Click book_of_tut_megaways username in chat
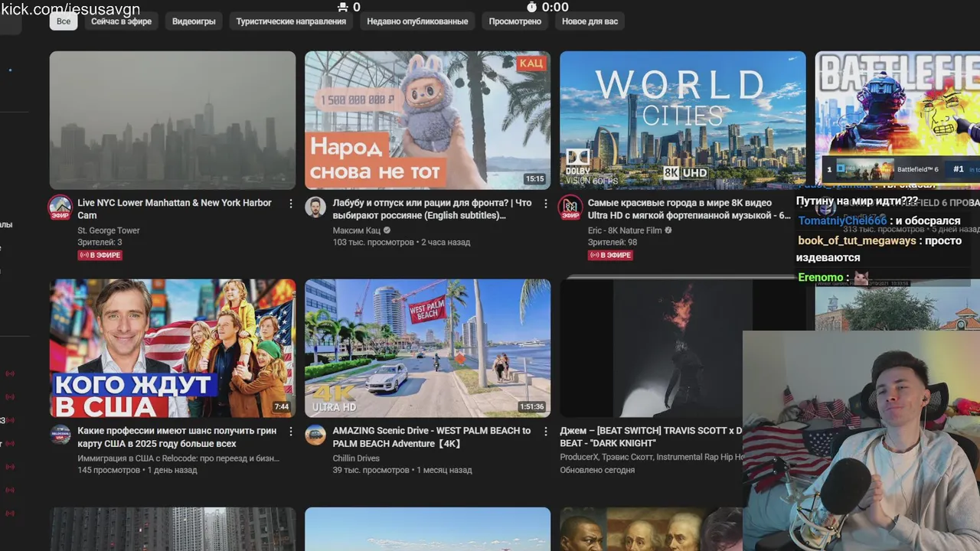Image resolution: width=980 pixels, height=551 pixels. click(x=857, y=240)
